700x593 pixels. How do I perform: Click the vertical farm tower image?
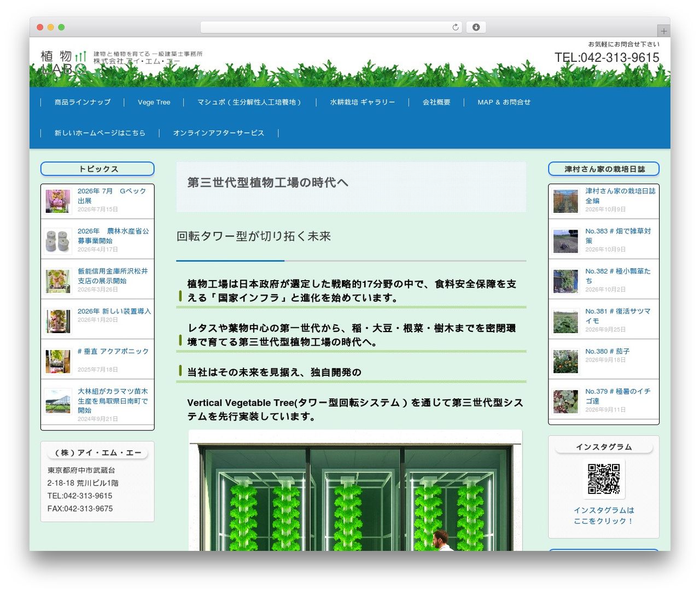[355, 490]
